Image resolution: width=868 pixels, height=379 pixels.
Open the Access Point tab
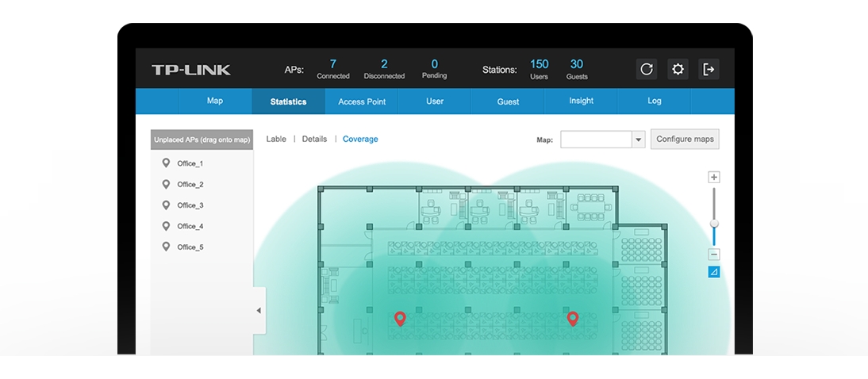click(x=362, y=101)
